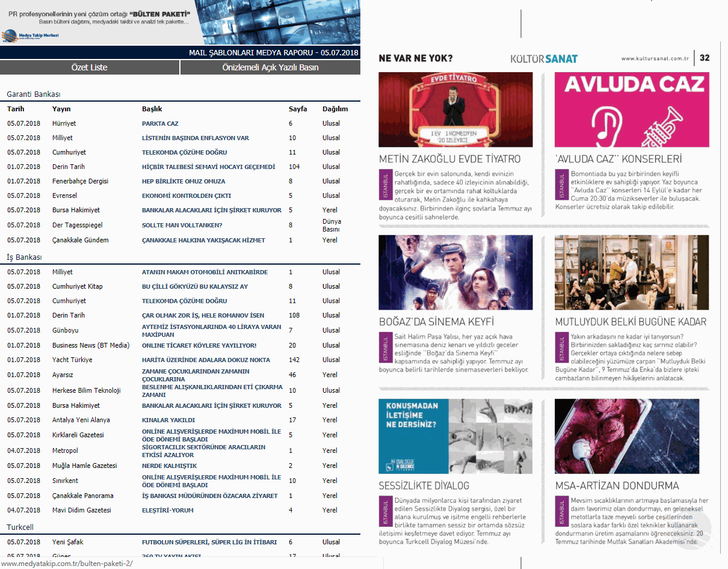This screenshot has width=728, height=569.
Task: Open HARİTA ÜZERİNDE ADALARA DOKUZ NOKTA
Action: tap(206, 360)
